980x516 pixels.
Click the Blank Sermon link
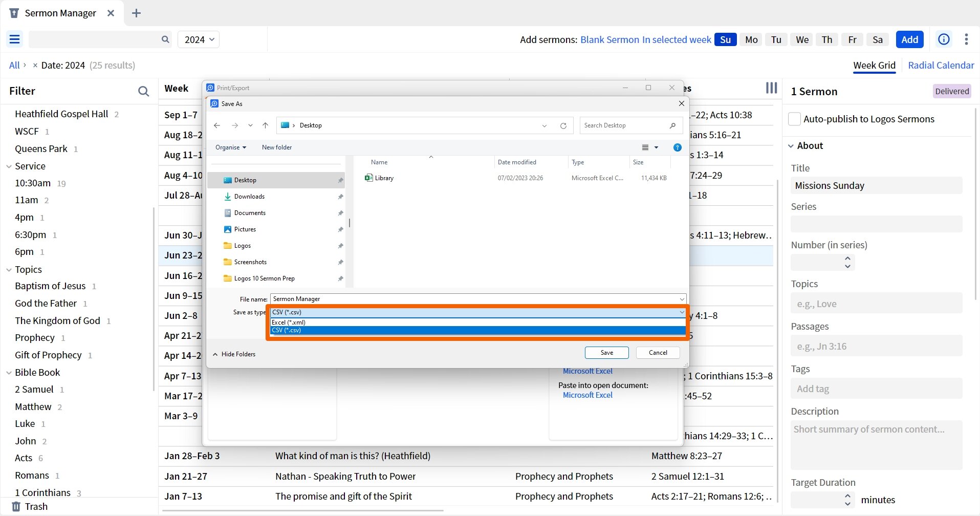(609, 39)
